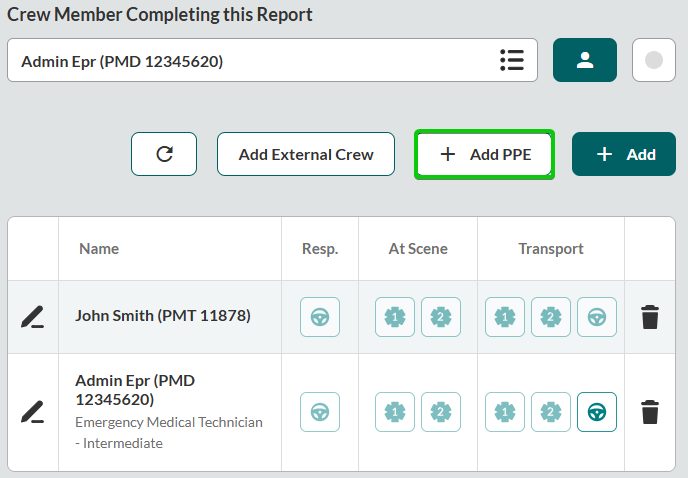Click the Add External Crew button
688x478 pixels.
coord(306,154)
